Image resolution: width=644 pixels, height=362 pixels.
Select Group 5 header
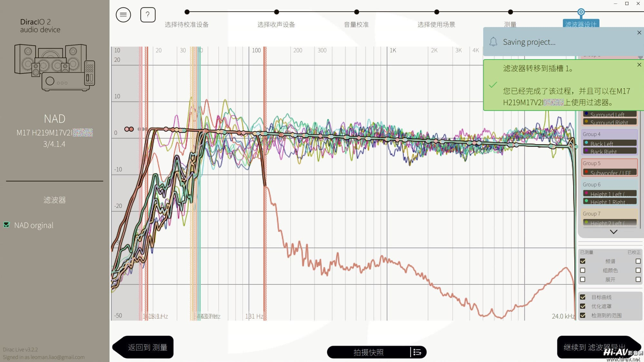(x=591, y=163)
